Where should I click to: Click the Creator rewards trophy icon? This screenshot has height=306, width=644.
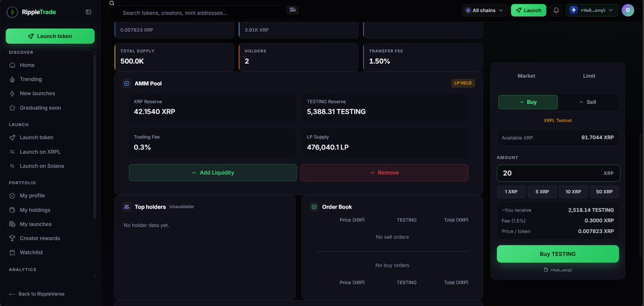[12, 238]
